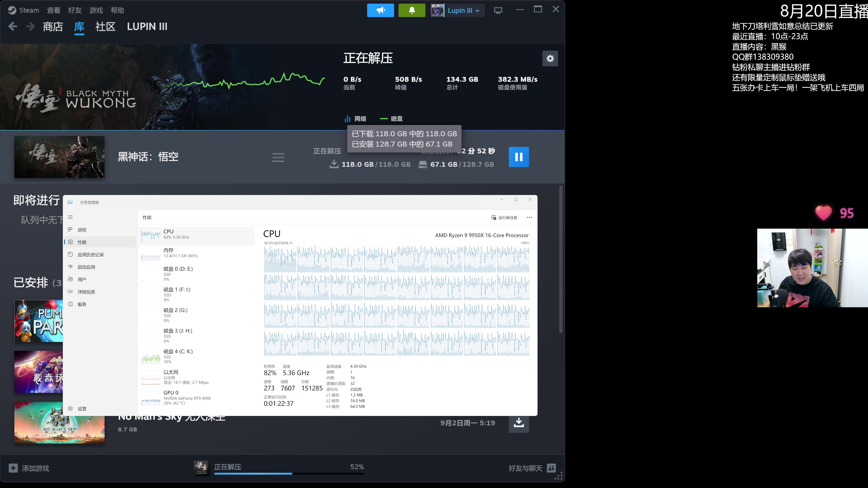Open the 库 library tab
868x488 pixels.
coord(79,27)
